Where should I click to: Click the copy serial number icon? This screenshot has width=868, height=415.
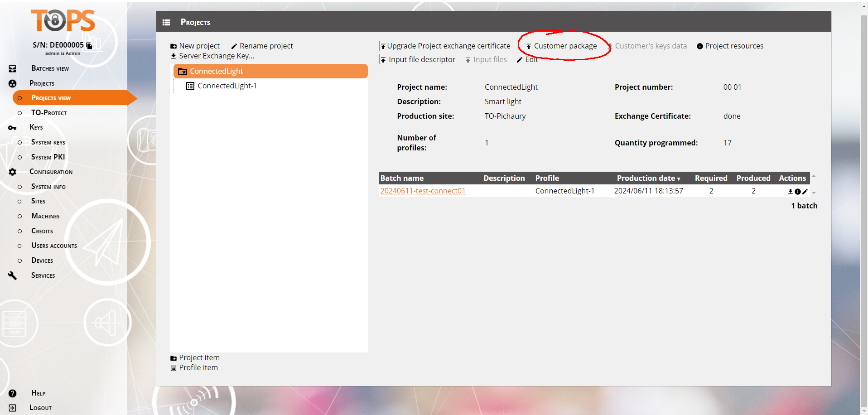(89, 45)
